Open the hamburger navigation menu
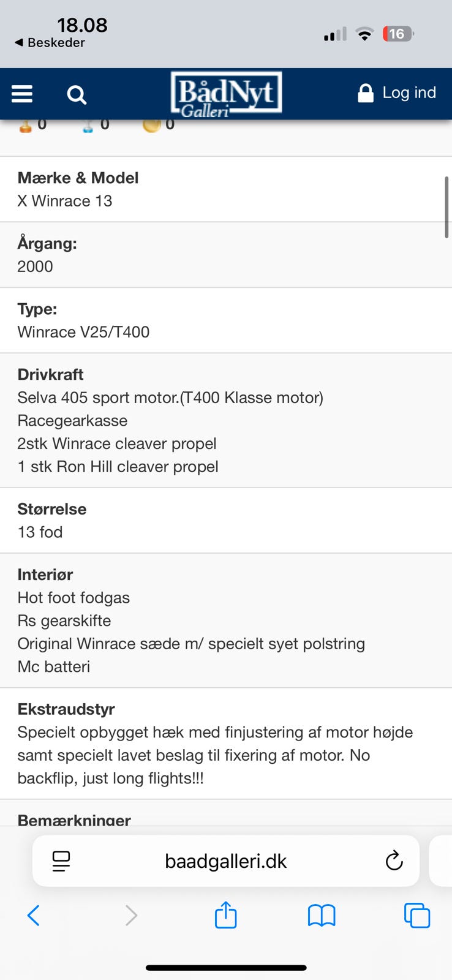This screenshot has height=980, width=452. click(22, 94)
